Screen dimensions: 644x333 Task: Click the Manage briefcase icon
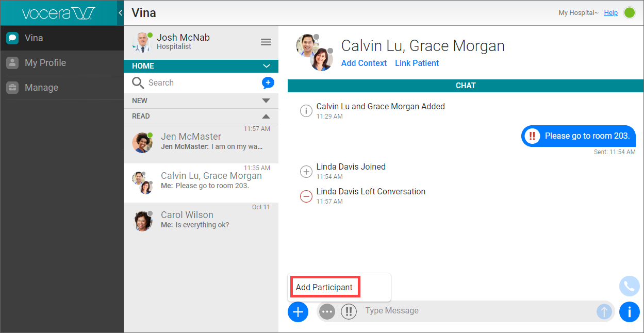tap(12, 88)
